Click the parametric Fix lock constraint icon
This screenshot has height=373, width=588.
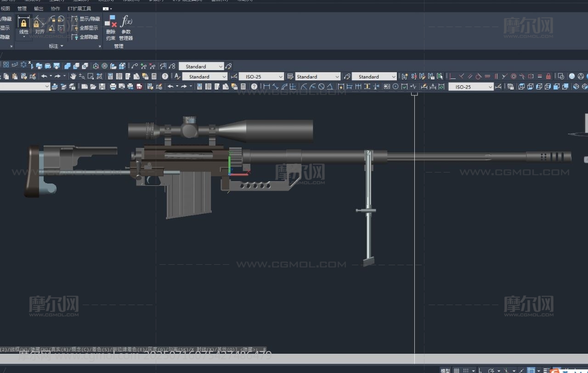548,76
